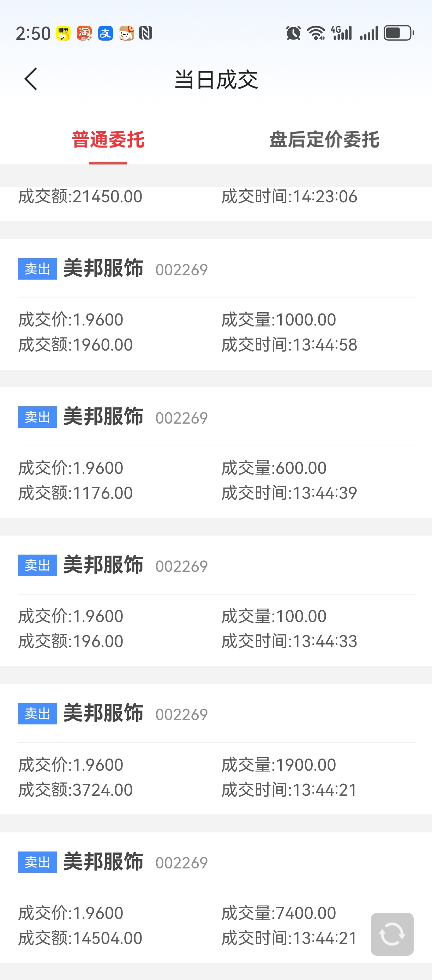Tap the 当日成交 page title
This screenshot has height=980, width=432.
[x=216, y=79]
